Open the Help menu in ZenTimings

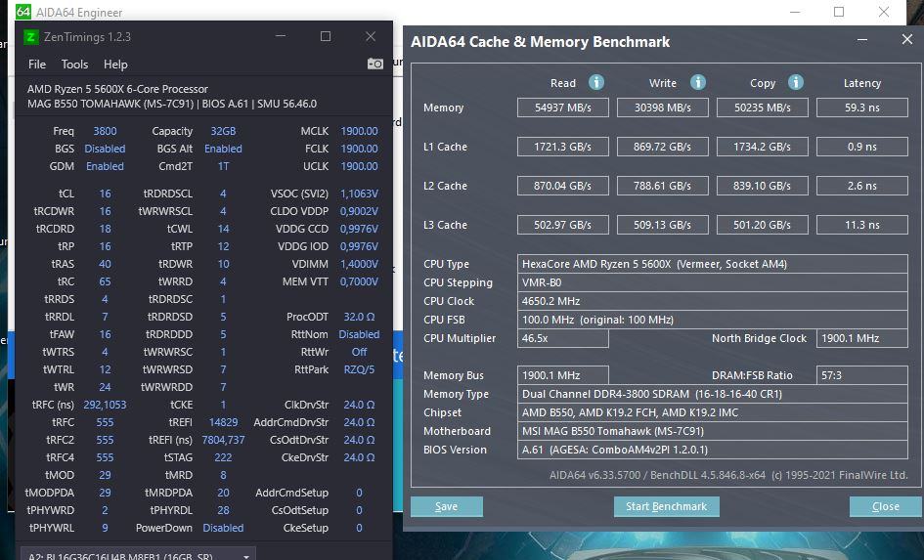(x=115, y=65)
